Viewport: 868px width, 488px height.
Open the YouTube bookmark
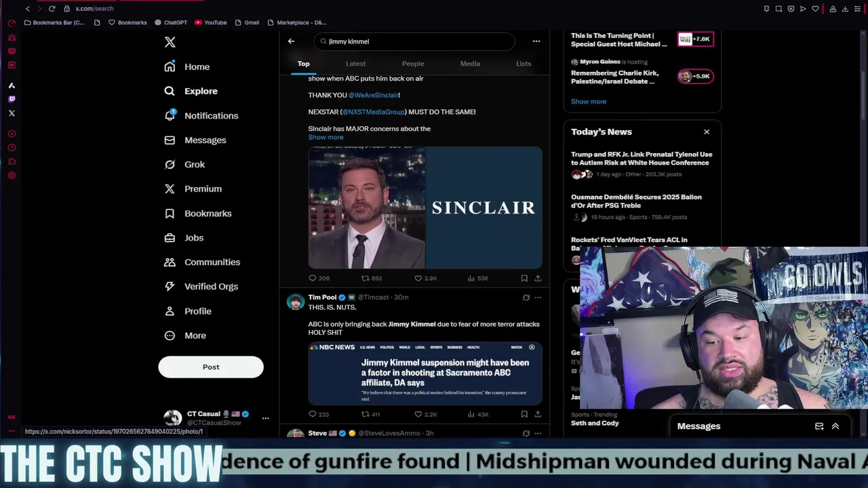coord(210,22)
